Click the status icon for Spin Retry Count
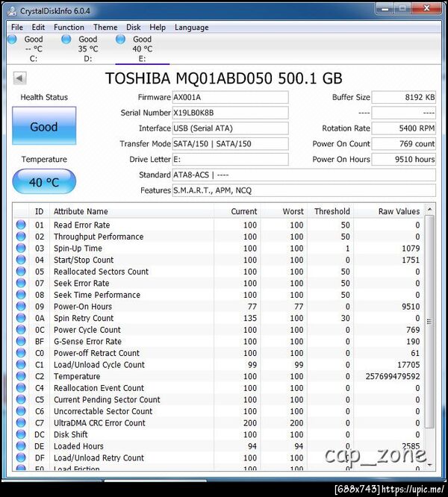The height and width of the screenshot is (497, 448). [21, 318]
